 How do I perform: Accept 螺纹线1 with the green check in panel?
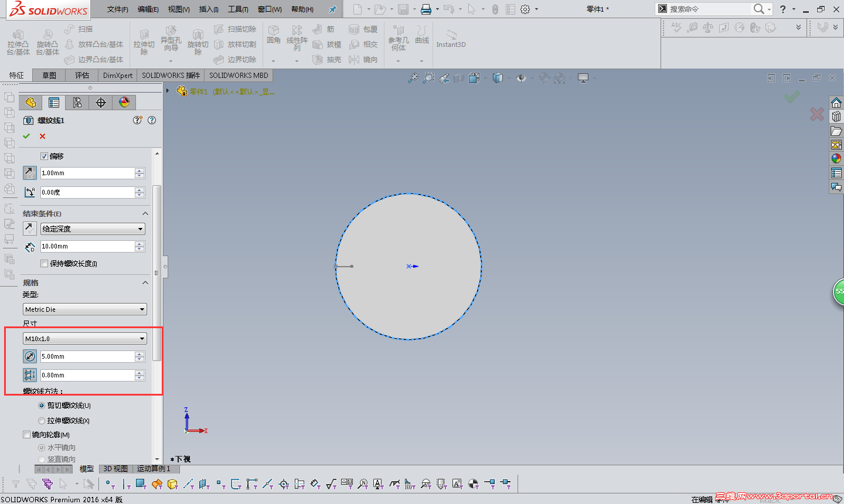[26, 136]
